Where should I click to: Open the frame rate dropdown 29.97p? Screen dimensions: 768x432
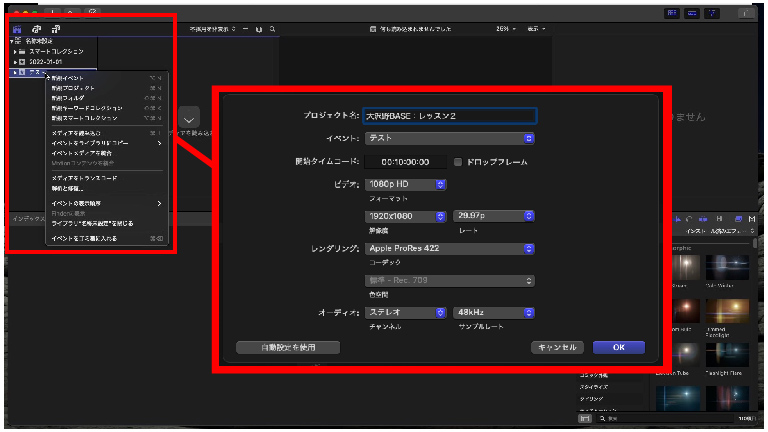coord(494,216)
